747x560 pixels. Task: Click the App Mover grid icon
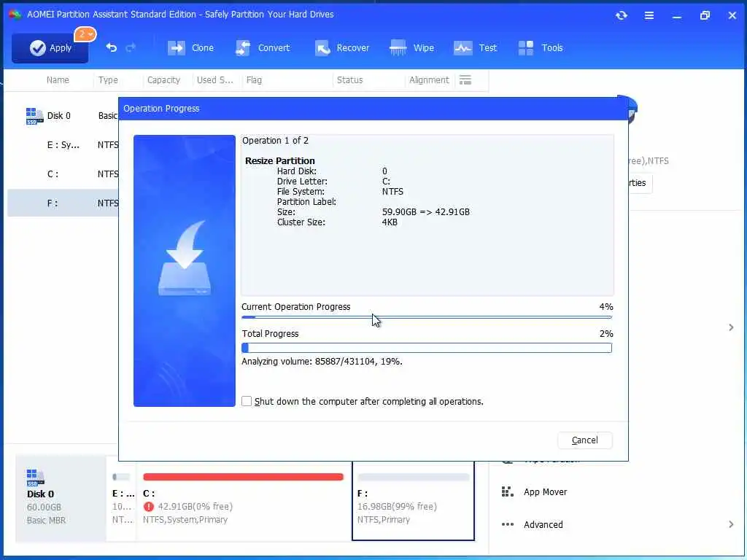(508, 491)
